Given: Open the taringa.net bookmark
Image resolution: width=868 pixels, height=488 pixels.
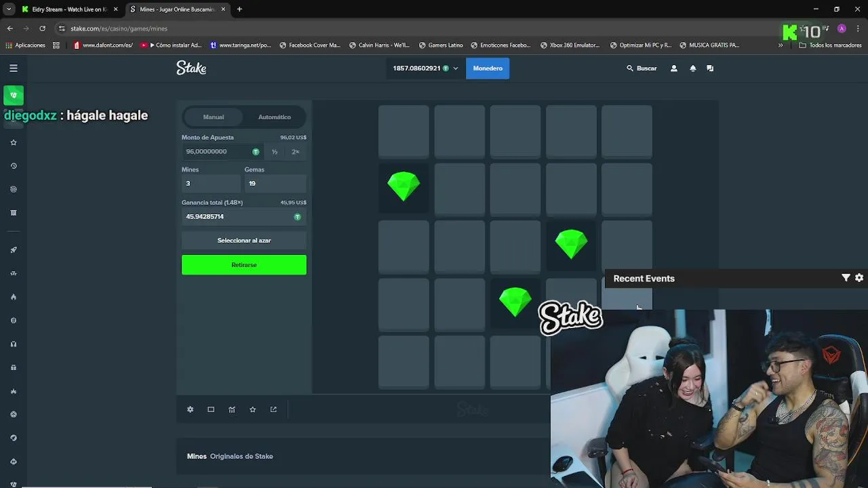Looking at the screenshot, I should (240, 45).
